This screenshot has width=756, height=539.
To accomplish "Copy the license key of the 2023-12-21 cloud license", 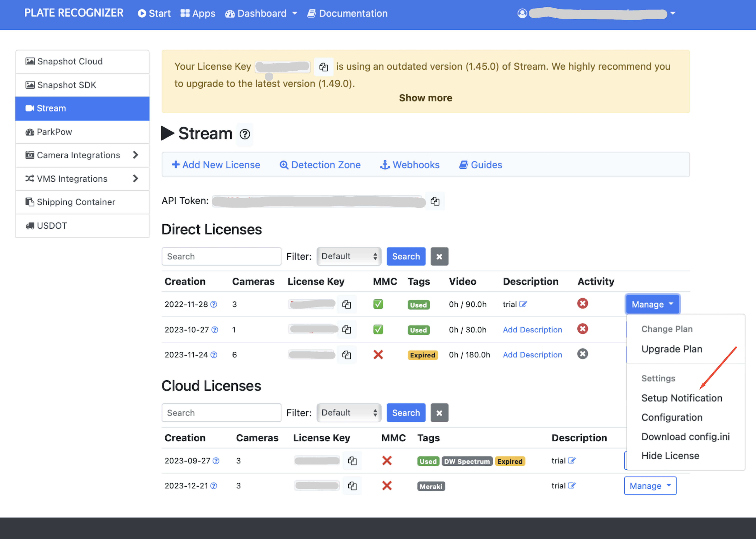I will (352, 486).
